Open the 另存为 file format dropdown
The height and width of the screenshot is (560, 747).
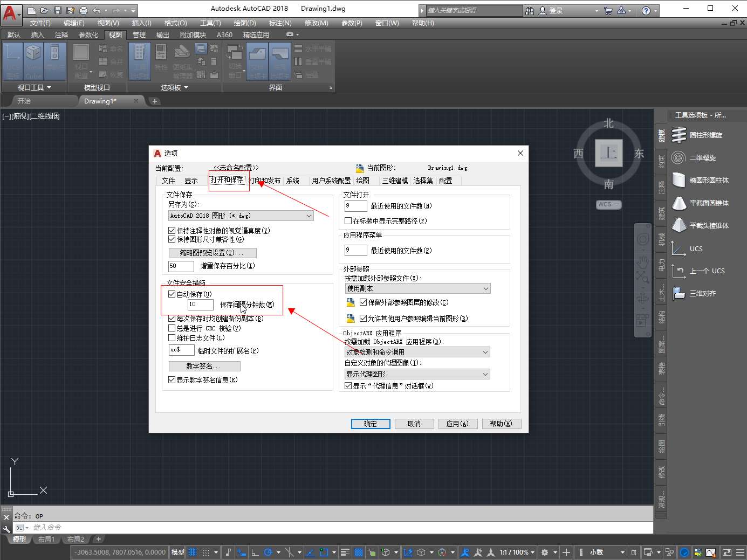point(241,216)
